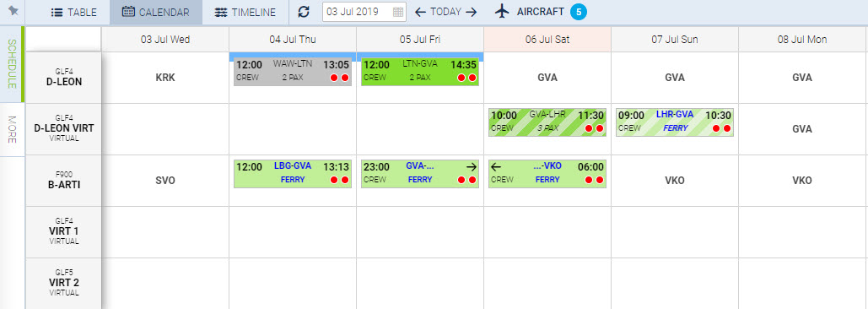The width and height of the screenshot is (868, 309).
Task: Click first red dot on 23:00 GVA flight
Action: click(461, 180)
